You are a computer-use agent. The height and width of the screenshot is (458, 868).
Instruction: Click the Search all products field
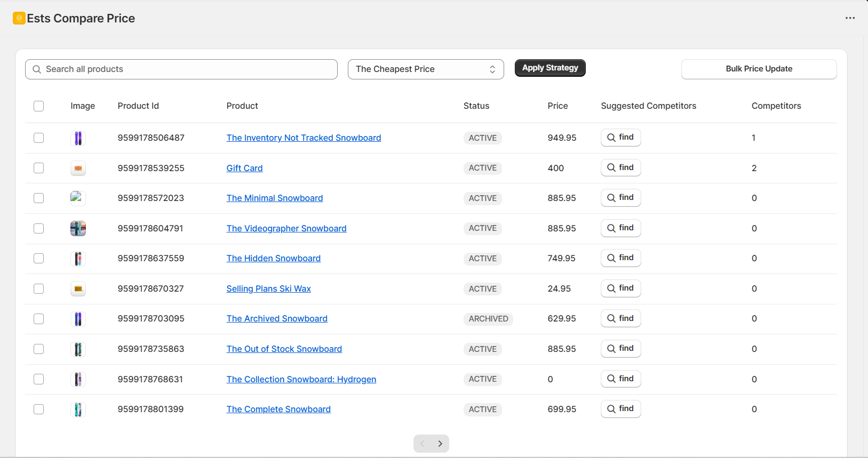point(181,69)
